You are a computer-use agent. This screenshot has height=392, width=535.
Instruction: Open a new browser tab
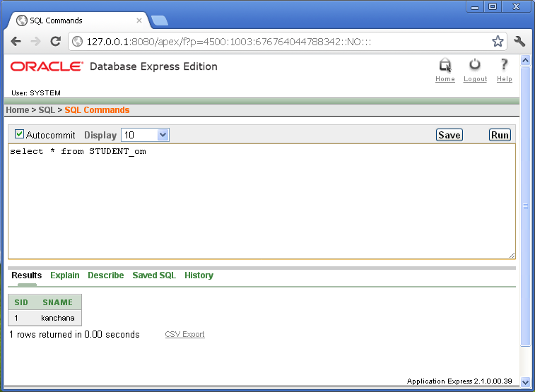coord(160,20)
